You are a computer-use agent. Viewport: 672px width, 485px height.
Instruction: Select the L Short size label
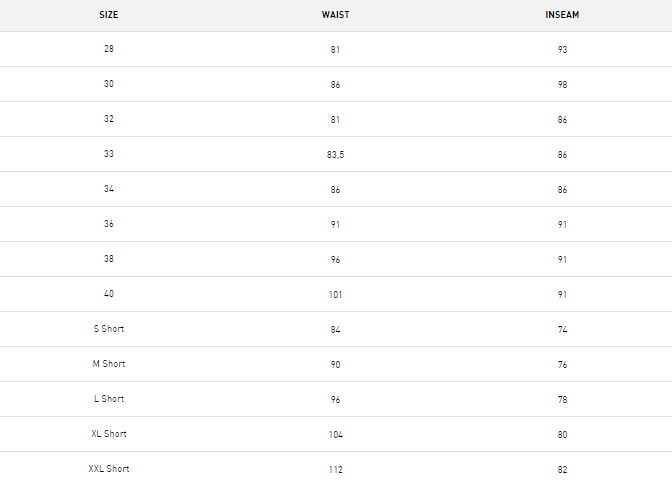(x=109, y=399)
